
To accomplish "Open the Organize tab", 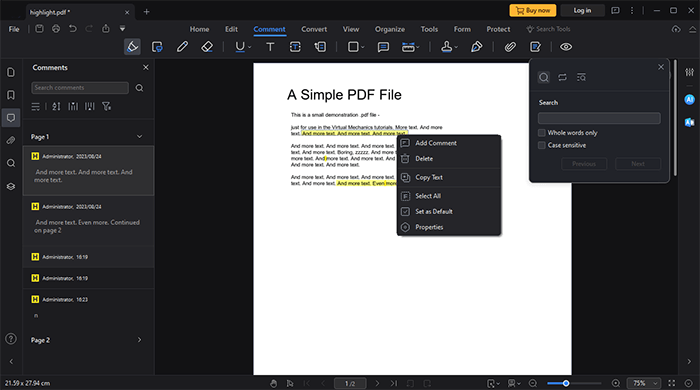I will click(390, 29).
